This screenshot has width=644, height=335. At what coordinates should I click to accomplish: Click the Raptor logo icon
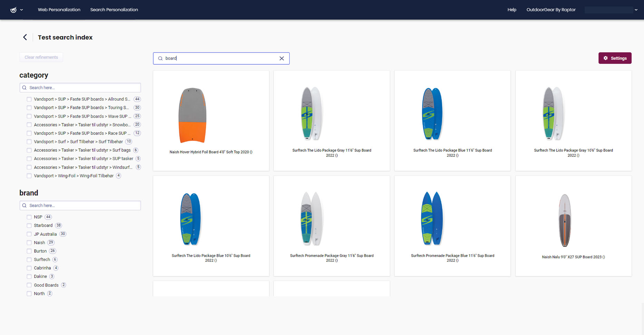point(13,10)
